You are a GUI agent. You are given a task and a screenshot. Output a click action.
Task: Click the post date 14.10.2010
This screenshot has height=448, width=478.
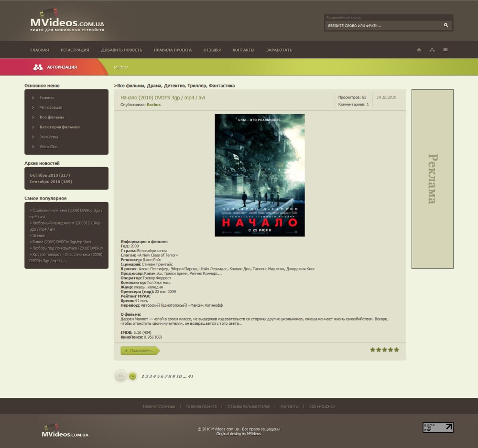pos(386,97)
